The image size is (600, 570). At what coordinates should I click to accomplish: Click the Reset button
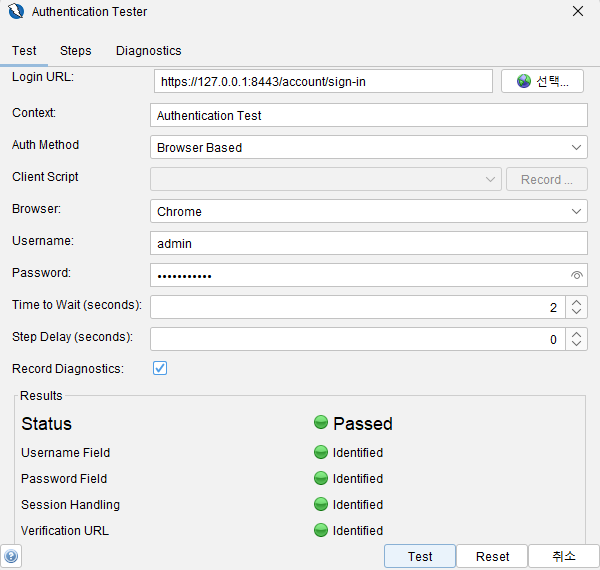pyautogui.click(x=493, y=556)
